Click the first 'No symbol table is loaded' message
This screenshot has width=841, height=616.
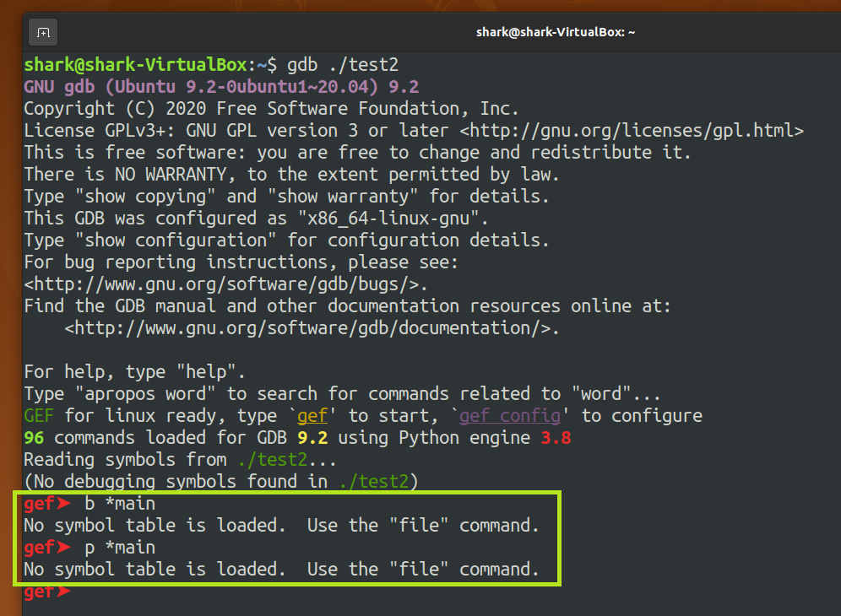(281, 526)
